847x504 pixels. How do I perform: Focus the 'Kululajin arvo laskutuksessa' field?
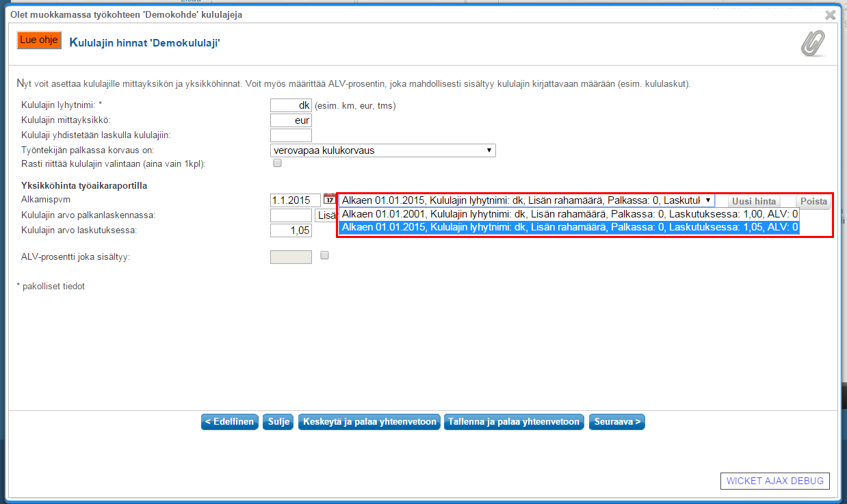pos(291,230)
